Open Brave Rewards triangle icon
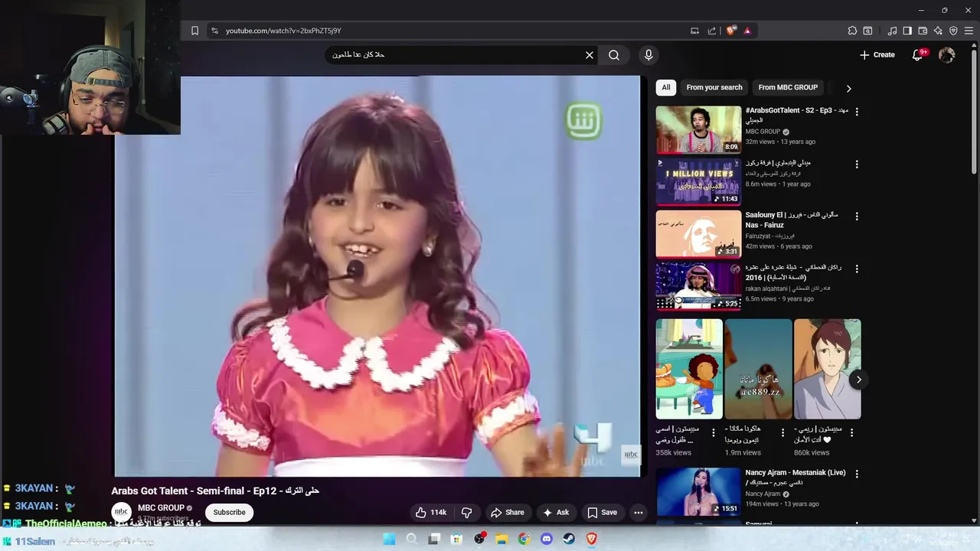Image resolution: width=980 pixels, height=551 pixels. 747,31
